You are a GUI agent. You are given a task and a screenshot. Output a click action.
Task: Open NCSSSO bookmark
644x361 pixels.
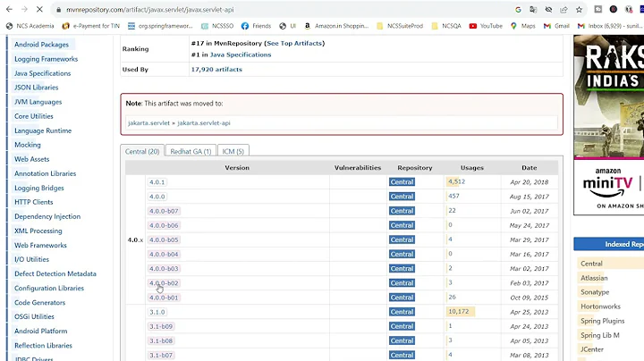pyautogui.click(x=217, y=26)
